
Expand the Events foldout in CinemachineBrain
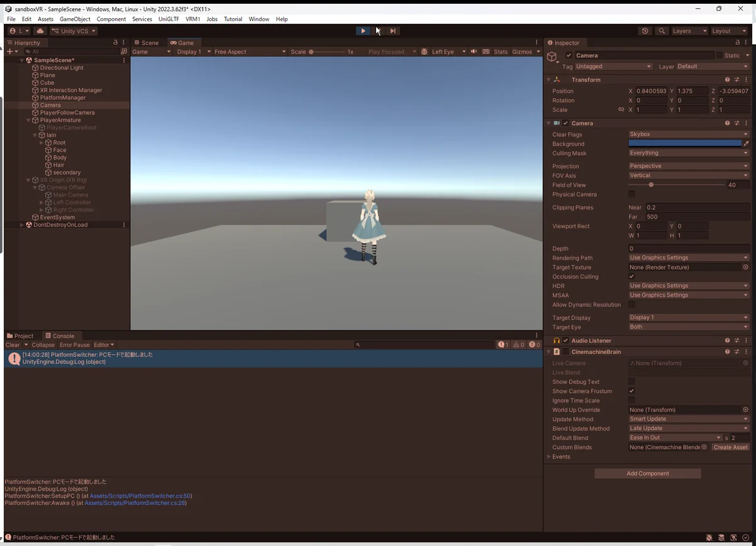(x=549, y=457)
